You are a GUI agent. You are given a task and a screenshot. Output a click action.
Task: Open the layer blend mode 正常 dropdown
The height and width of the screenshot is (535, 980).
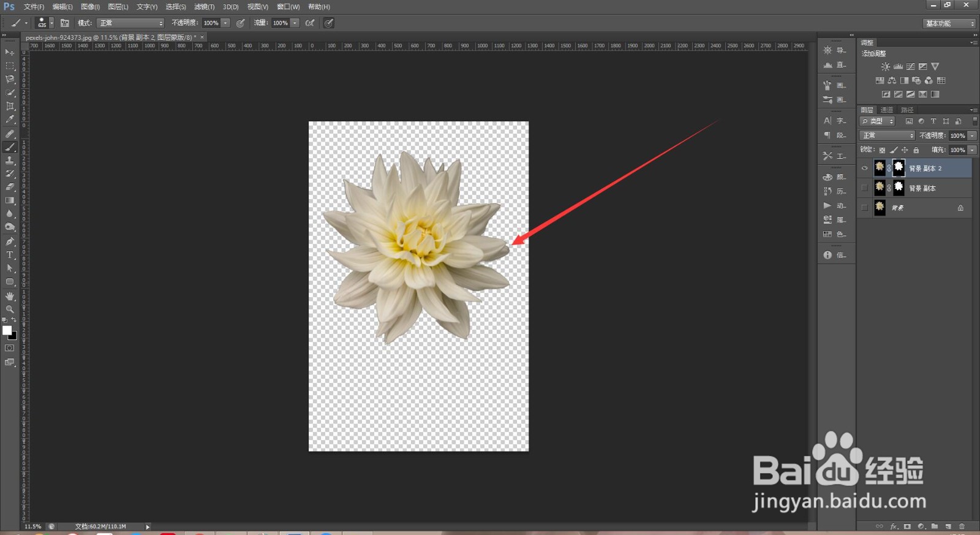click(887, 135)
